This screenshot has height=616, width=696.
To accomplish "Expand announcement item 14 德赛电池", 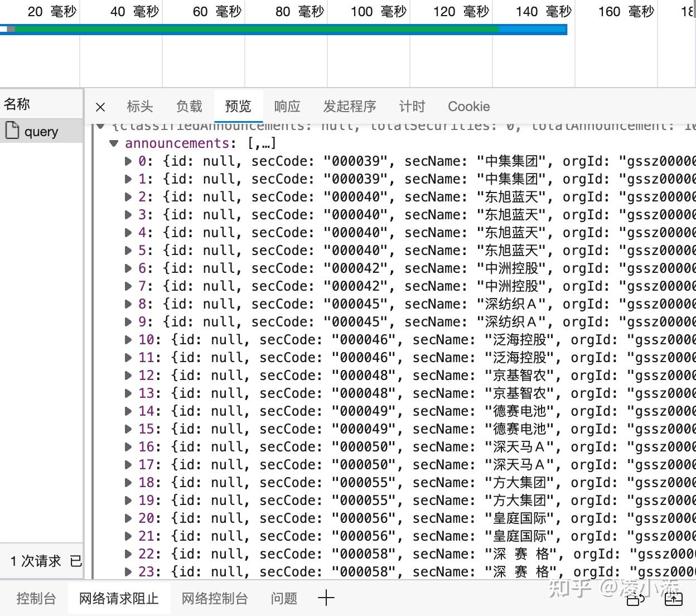I will point(128,411).
